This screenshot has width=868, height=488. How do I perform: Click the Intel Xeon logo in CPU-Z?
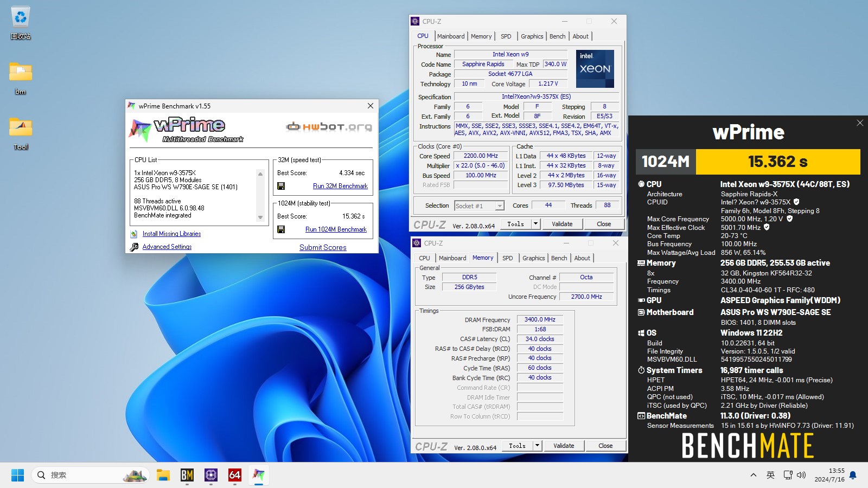tap(595, 69)
